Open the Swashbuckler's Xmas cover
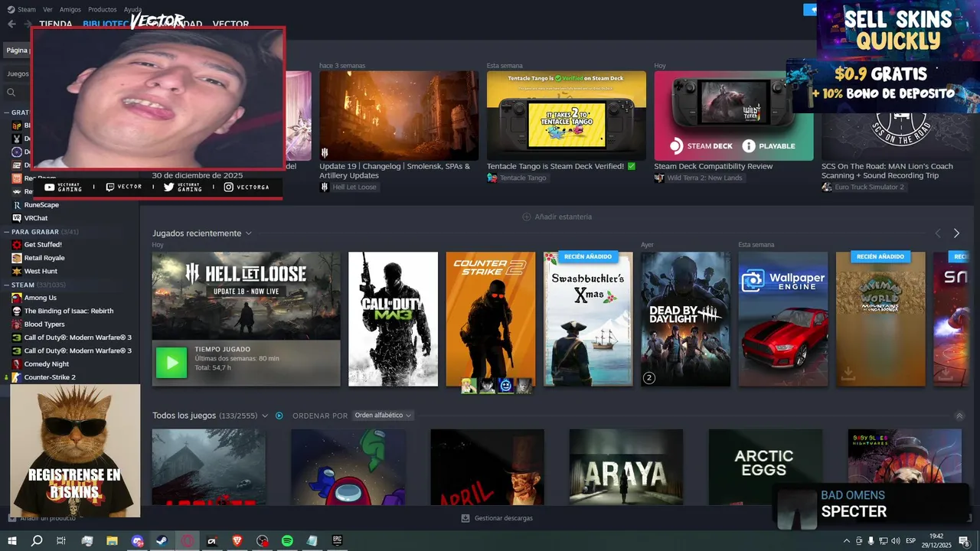The height and width of the screenshot is (551, 980). [588, 319]
